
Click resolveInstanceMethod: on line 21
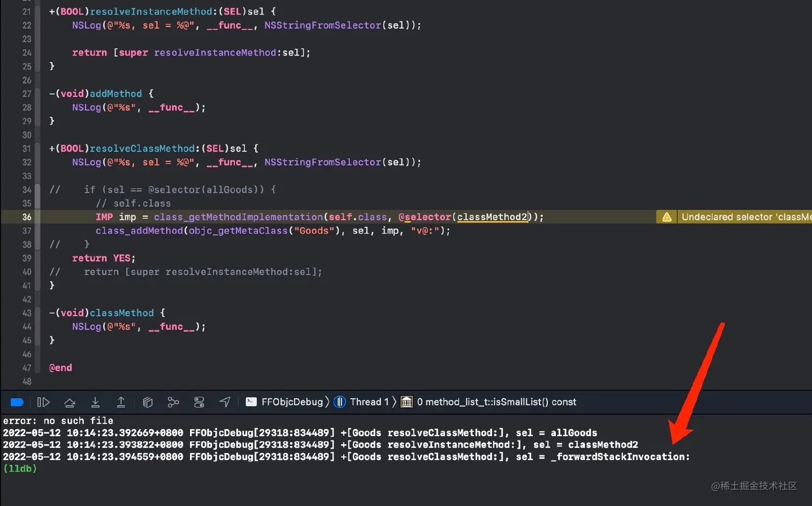point(153,11)
